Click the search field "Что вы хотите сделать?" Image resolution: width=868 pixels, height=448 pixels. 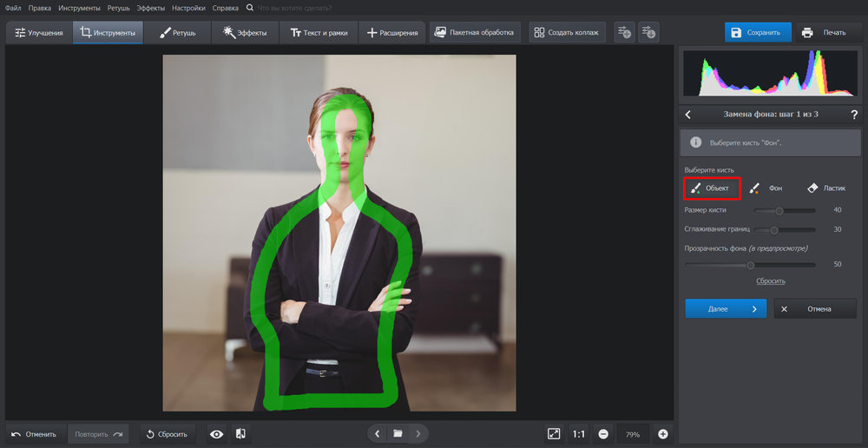click(x=295, y=9)
